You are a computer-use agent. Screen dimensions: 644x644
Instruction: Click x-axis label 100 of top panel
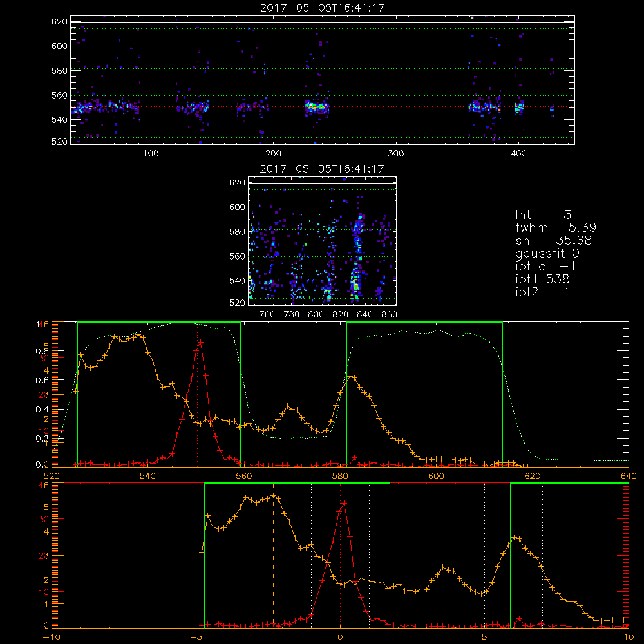coord(151,154)
